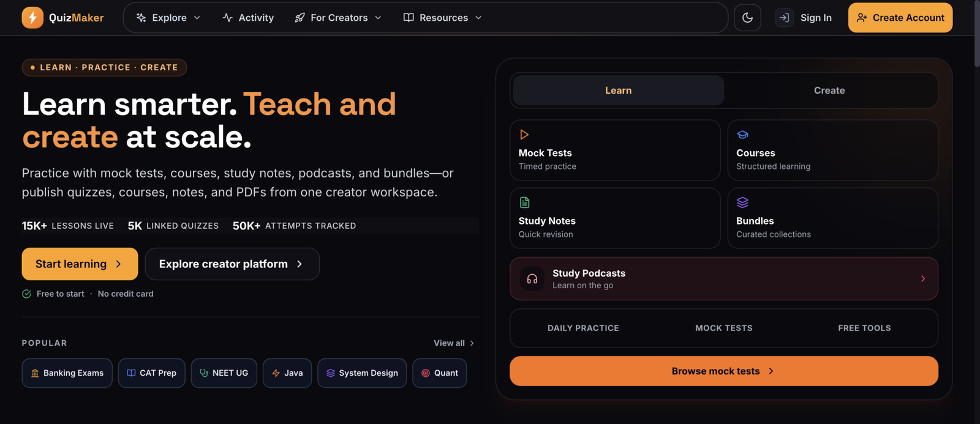Image resolution: width=980 pixels, height=424 pixels.
Task: Open the Mock Tests card title
Action: pos(545,153)
